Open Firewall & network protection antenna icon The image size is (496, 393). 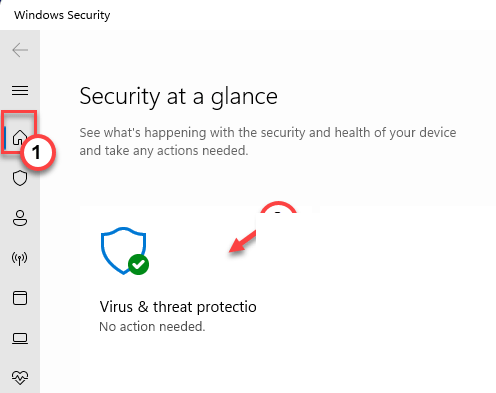click(x=20, y=258)
